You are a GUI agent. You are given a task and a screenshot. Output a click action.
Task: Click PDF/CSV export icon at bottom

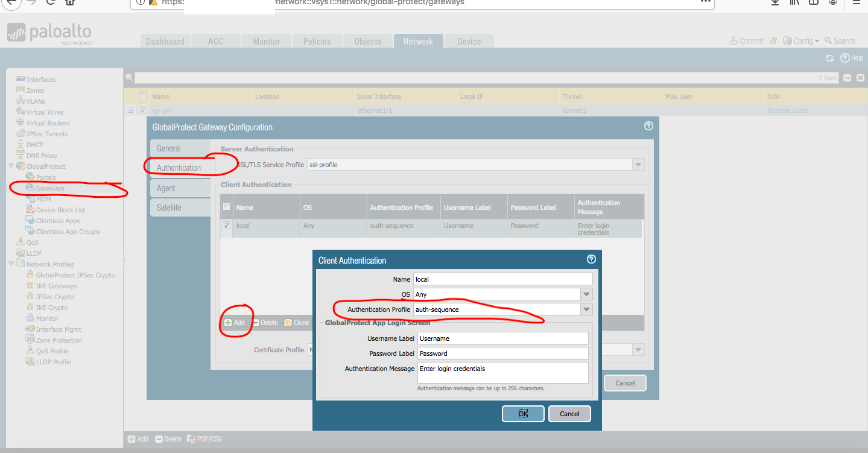pos(192,439)
